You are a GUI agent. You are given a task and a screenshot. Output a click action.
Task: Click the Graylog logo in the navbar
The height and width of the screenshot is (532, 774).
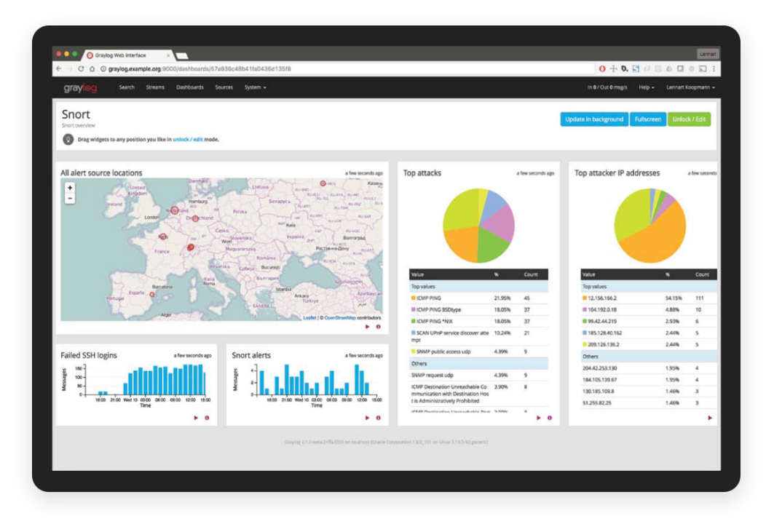79,88
